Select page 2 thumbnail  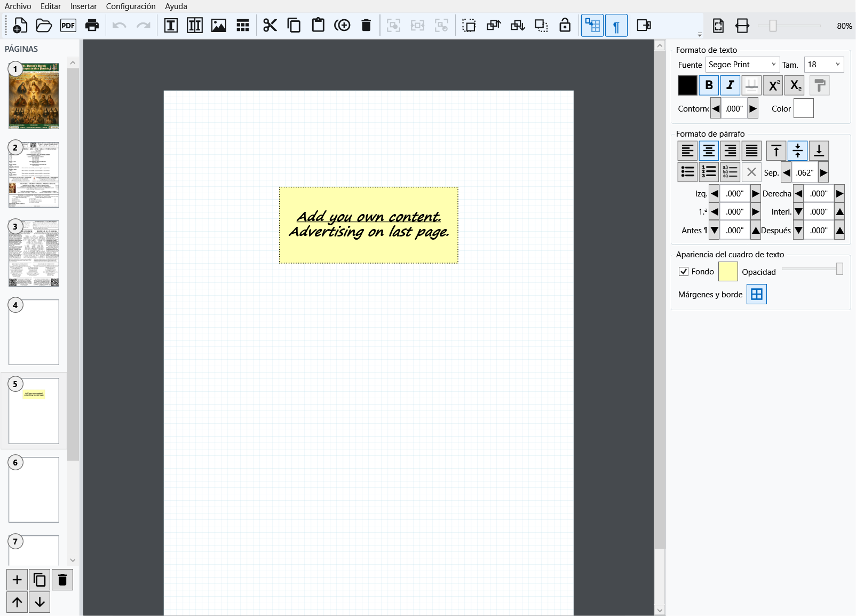(34, 175)
